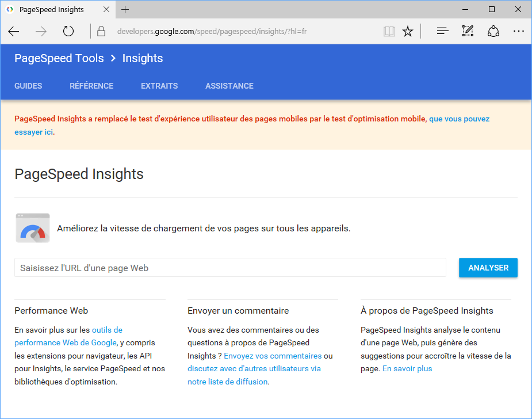Click the padlock security icon in address bar
Viewport: 532px width, 419px height.
click(x=101, y=31)
